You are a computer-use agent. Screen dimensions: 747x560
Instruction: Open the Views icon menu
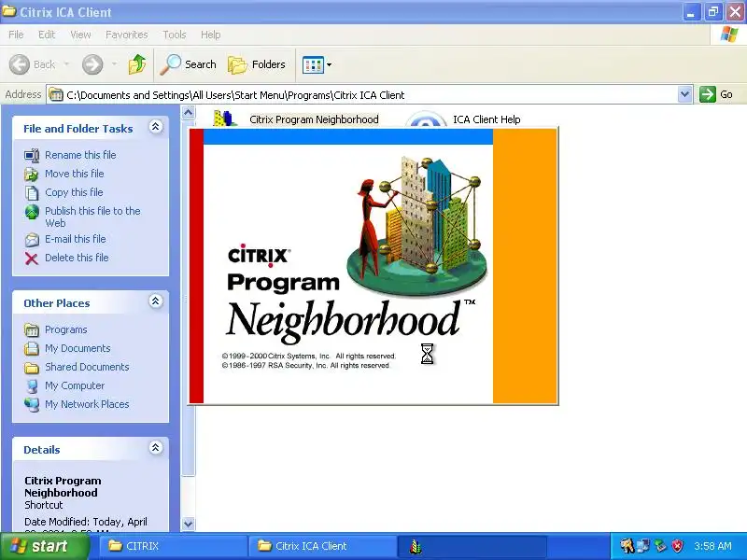314,64
